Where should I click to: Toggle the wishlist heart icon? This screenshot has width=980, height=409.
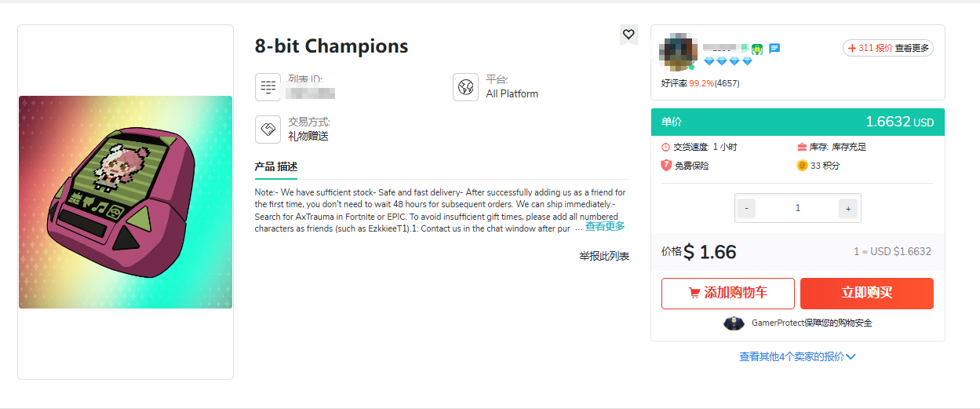coord(628,35)
